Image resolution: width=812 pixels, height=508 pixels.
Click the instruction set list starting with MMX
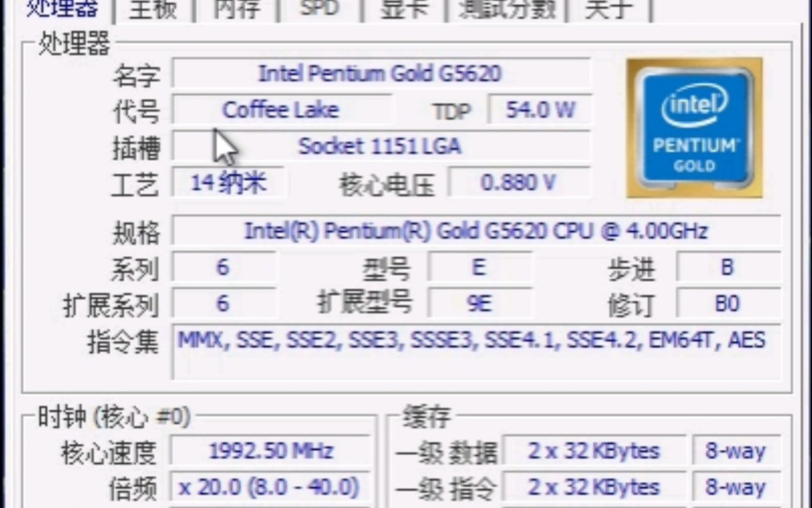(x=476, y=352)
